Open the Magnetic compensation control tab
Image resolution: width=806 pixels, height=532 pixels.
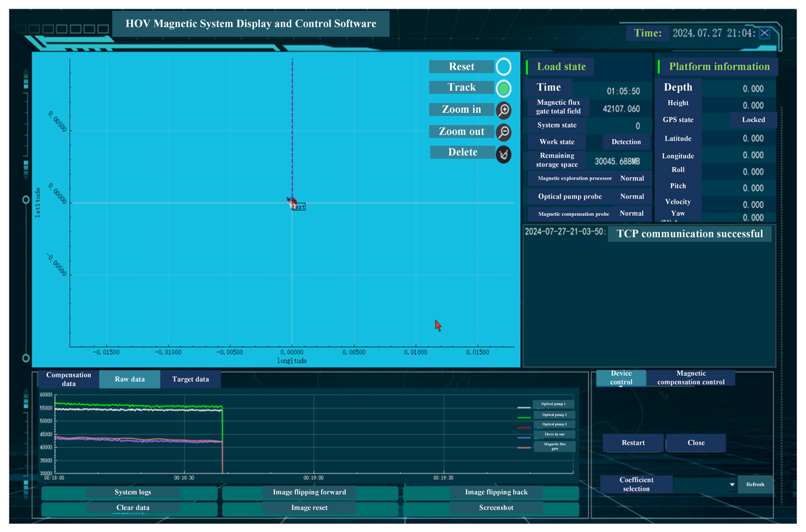click(691, 378)
